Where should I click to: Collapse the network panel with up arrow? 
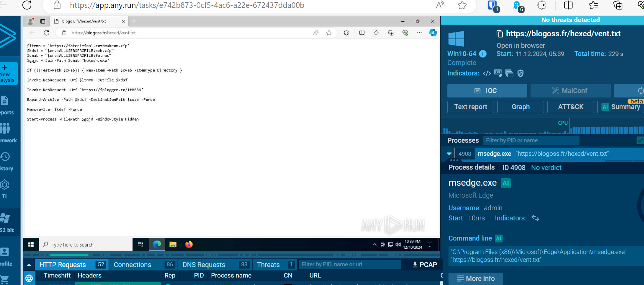(x=29, y=265)
